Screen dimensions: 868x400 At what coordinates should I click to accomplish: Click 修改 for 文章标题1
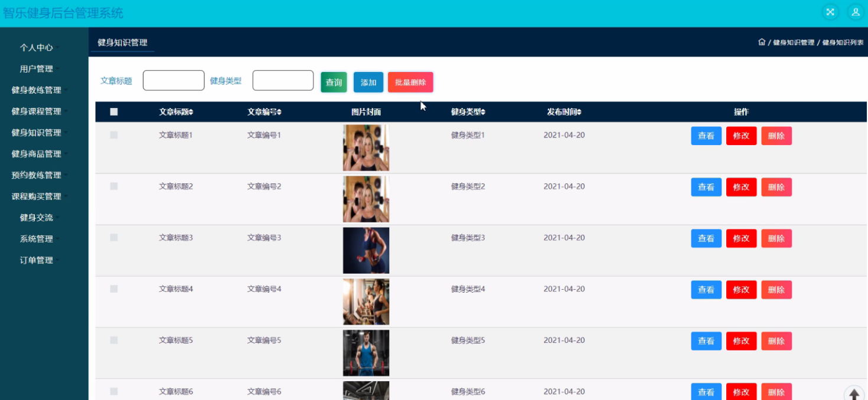pos(741,136)
